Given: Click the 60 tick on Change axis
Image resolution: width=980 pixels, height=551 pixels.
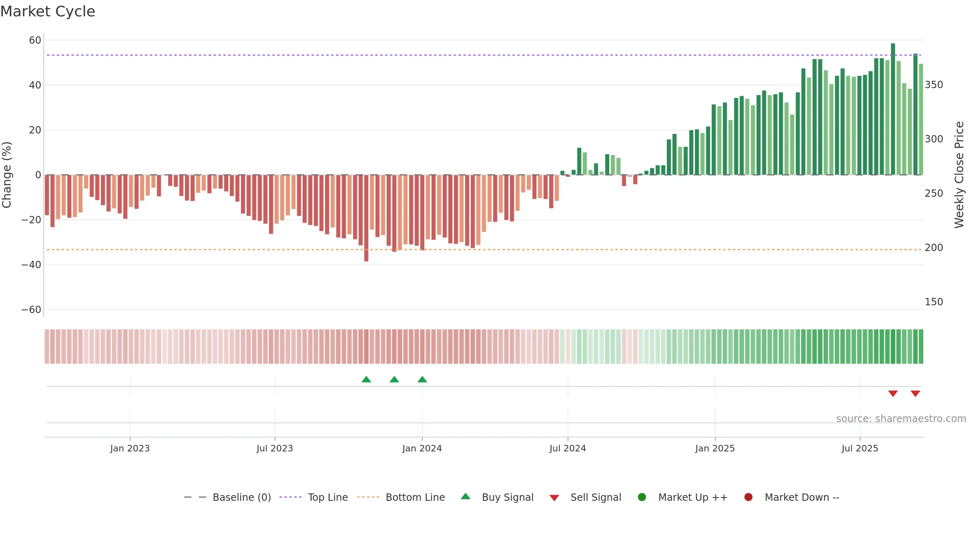Looking at the screenshot, I should click(x=35, y=40).
